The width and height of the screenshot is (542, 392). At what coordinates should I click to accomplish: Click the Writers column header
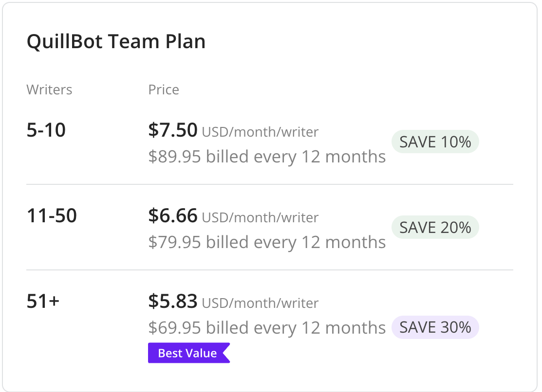50,90
